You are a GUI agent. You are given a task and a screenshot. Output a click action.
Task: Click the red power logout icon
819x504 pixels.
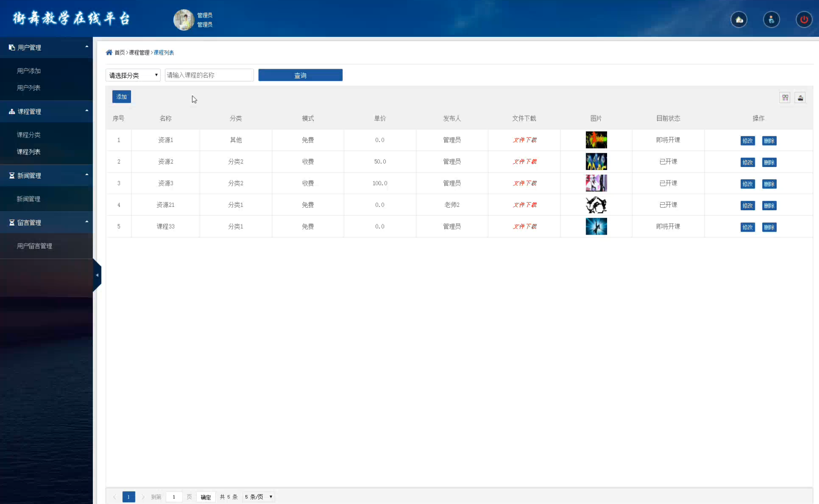coord(804,20)
